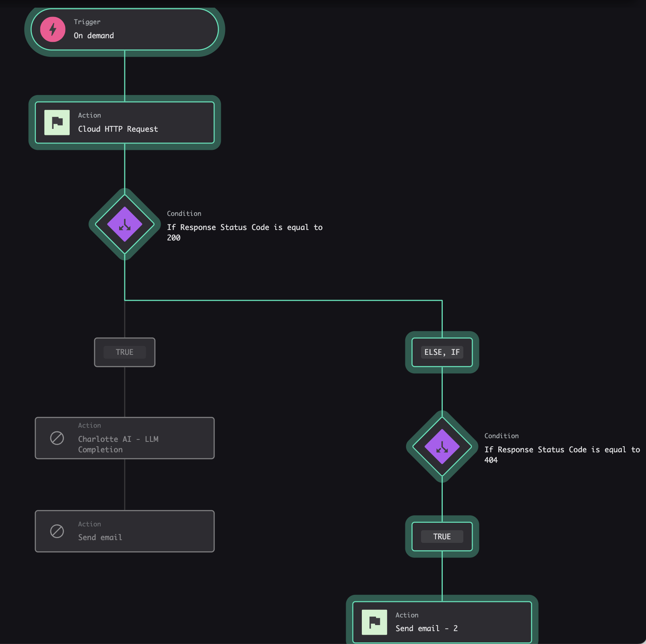Click the TRUE label under status 200 condition
Viewport: 646px width, 644px height.
(124, 352)
